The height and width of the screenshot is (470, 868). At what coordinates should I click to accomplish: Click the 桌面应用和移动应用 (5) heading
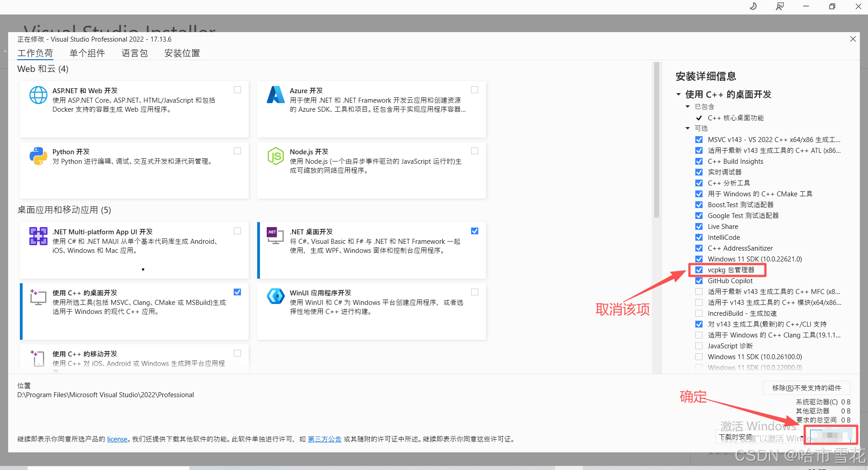[64, 210]
